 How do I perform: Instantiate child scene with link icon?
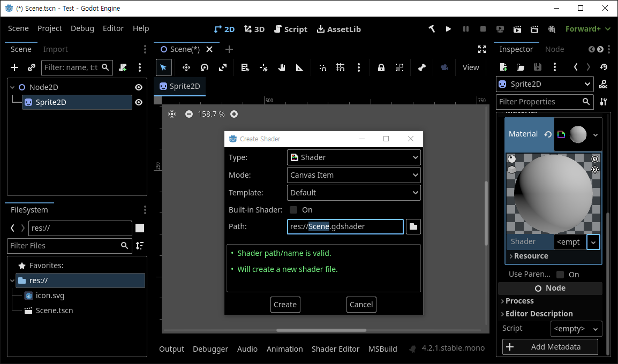pos(32,67)
